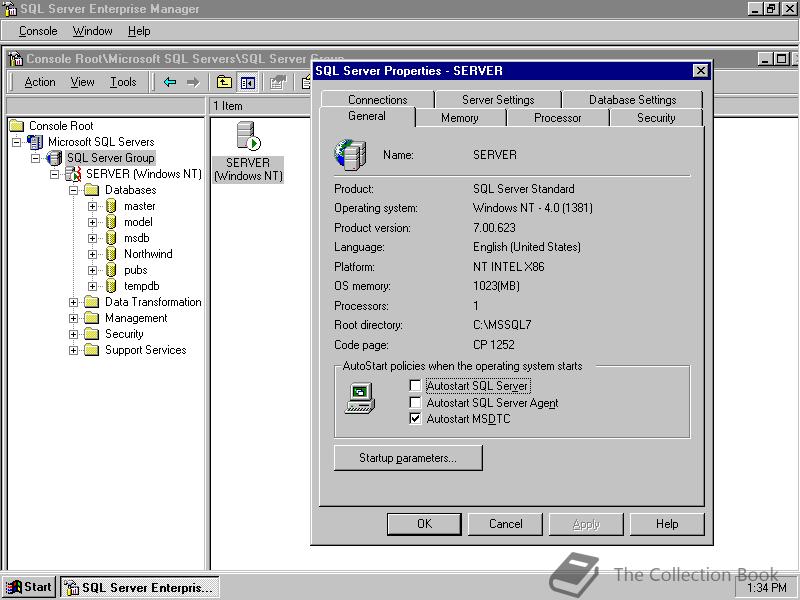Image resolution: width=800 pixels, height=600 pixels.
Task: Click the grayed properties toolbar icon
Action: 278,82
